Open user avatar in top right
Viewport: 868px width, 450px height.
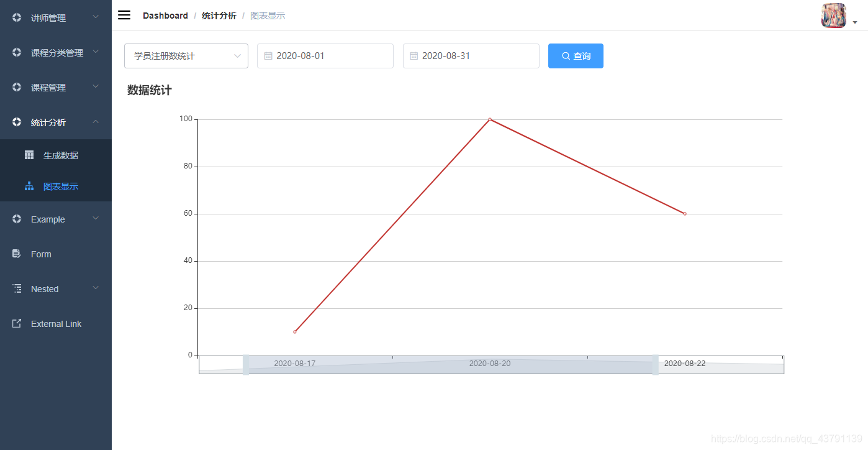pyautogui.click(x=834, y=16)
